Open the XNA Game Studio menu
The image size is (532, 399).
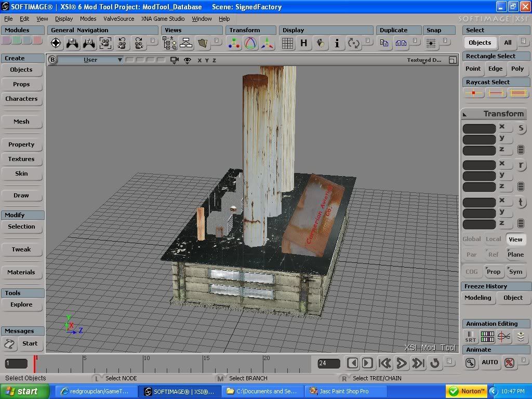coord(163,19)
